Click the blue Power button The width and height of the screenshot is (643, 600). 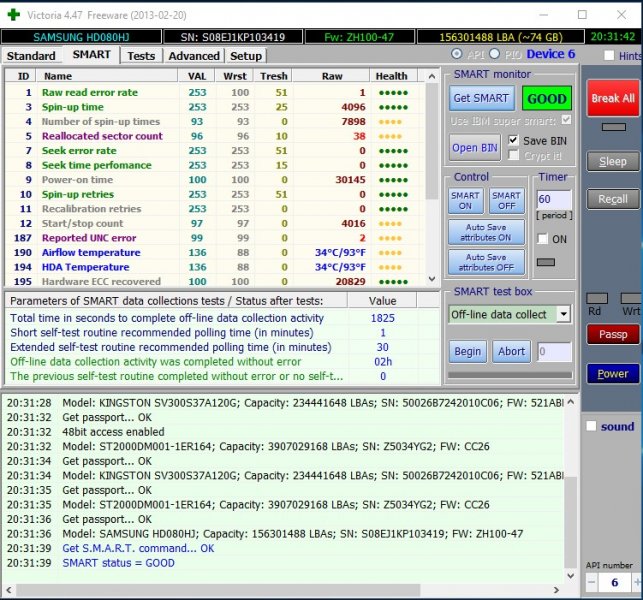(612, 373)
